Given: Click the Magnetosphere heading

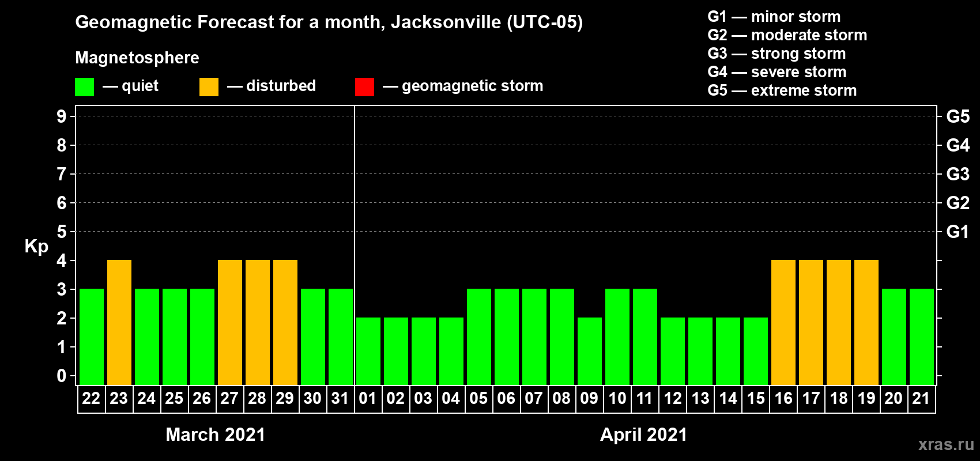Looking at the screenshot, I should coord(137,58).
